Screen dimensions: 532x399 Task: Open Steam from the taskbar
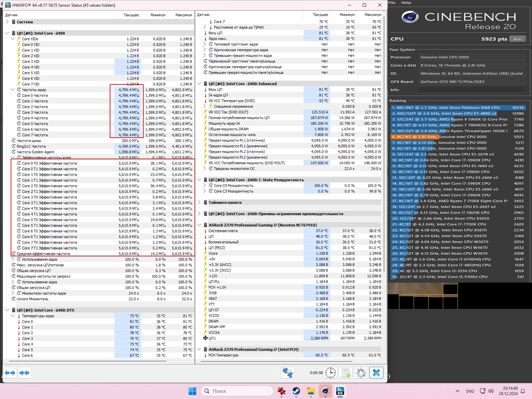coord(296,391)
